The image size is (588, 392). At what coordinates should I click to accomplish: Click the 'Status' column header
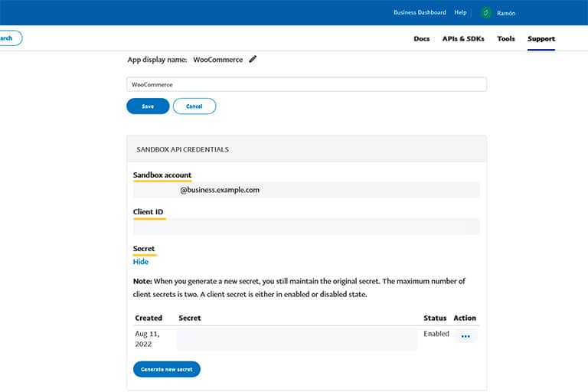[435, 318]
